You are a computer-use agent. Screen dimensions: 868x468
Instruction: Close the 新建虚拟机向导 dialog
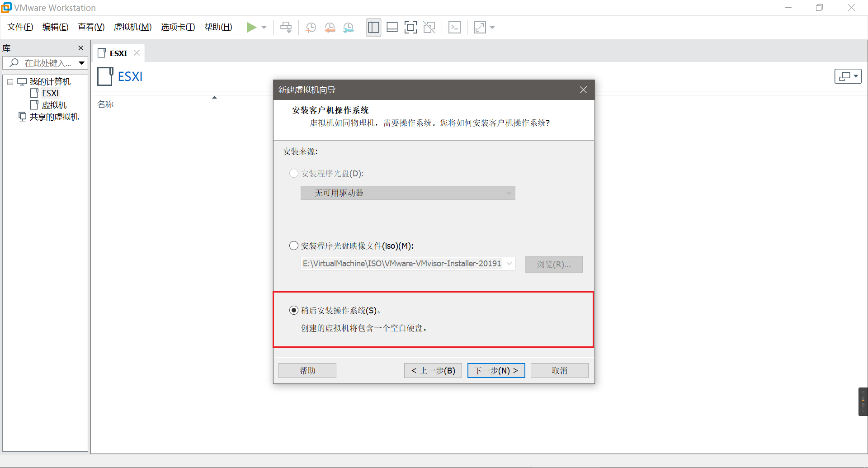click(583, 90)
